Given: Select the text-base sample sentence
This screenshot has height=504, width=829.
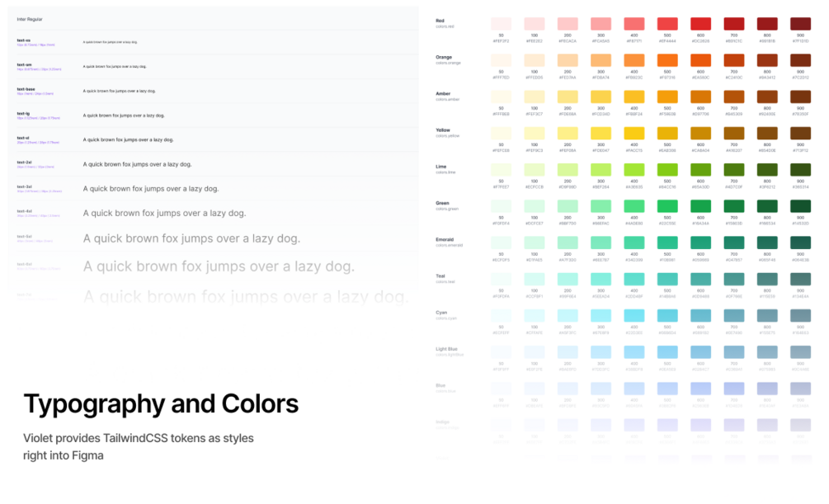Looking at the screenshot, I should click(x=119, y=91).
